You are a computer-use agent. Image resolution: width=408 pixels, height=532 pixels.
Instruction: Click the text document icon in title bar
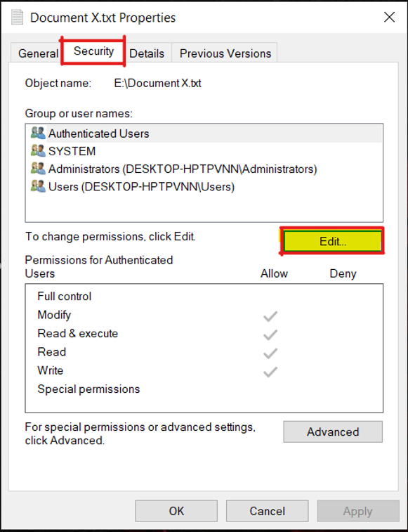pyautogui.click(x=17, y=18)
